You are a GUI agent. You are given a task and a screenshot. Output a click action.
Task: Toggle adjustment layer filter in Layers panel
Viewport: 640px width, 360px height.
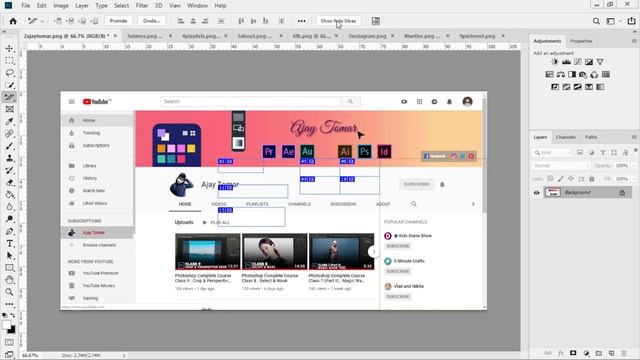591,153
